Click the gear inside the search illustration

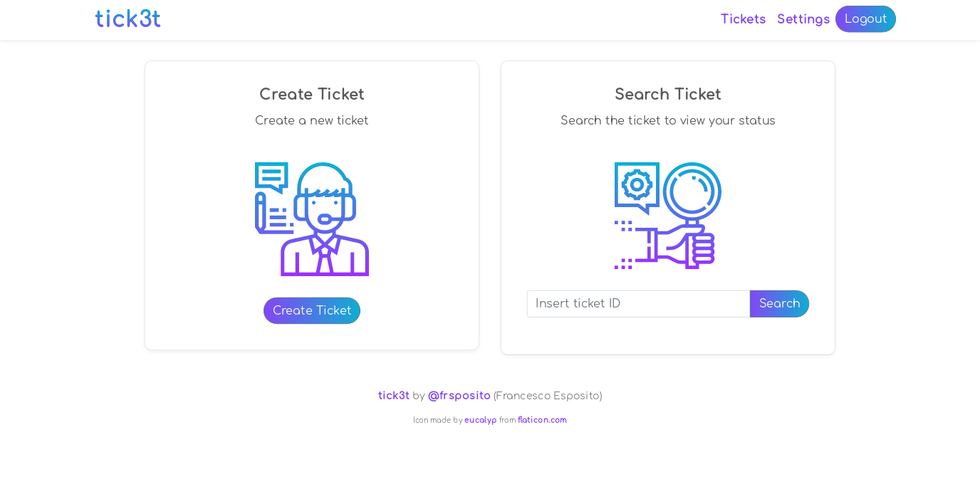tap(636, 186)
